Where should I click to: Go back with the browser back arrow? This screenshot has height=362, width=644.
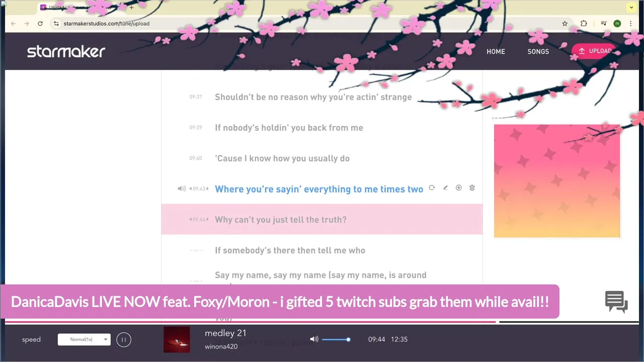coord(14,24)
